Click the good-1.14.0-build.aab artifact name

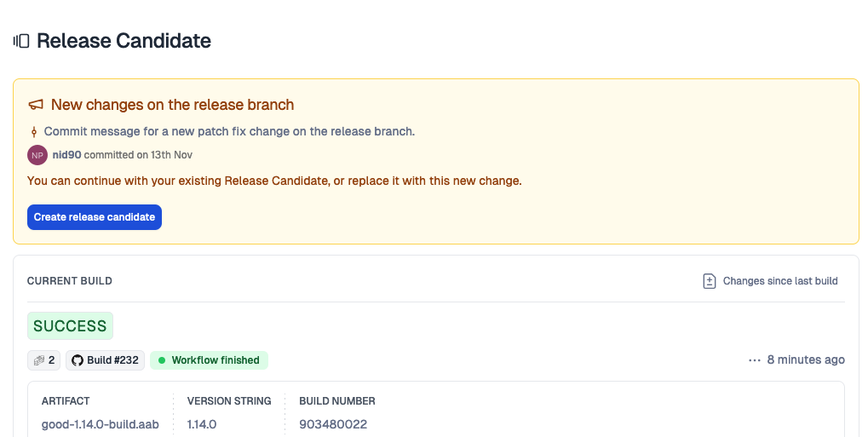tap(101, 425)
